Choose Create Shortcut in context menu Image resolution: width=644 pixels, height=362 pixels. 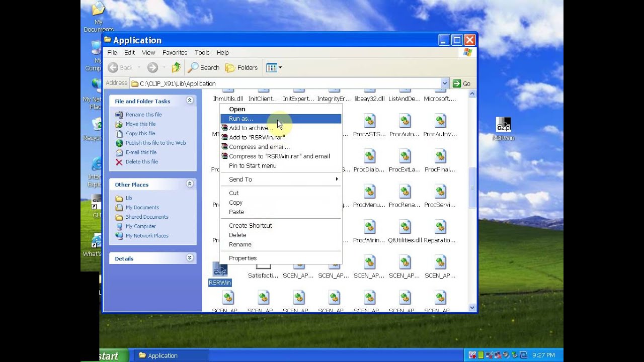point(281,226)
